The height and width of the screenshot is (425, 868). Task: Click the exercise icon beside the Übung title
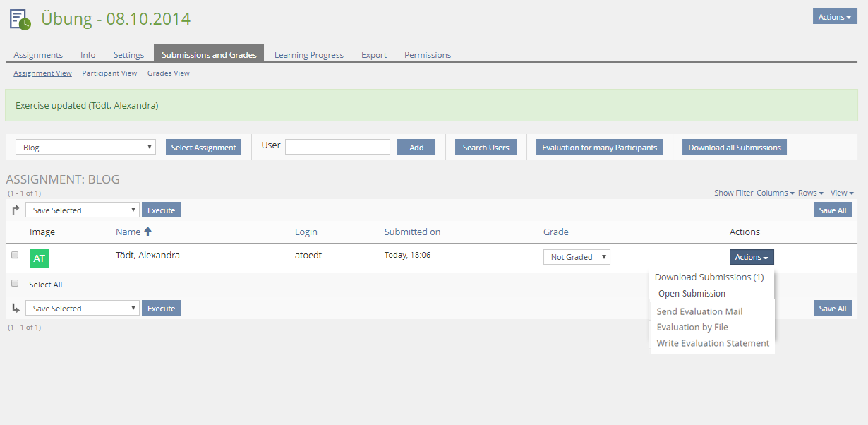click(x=20, y=19)
